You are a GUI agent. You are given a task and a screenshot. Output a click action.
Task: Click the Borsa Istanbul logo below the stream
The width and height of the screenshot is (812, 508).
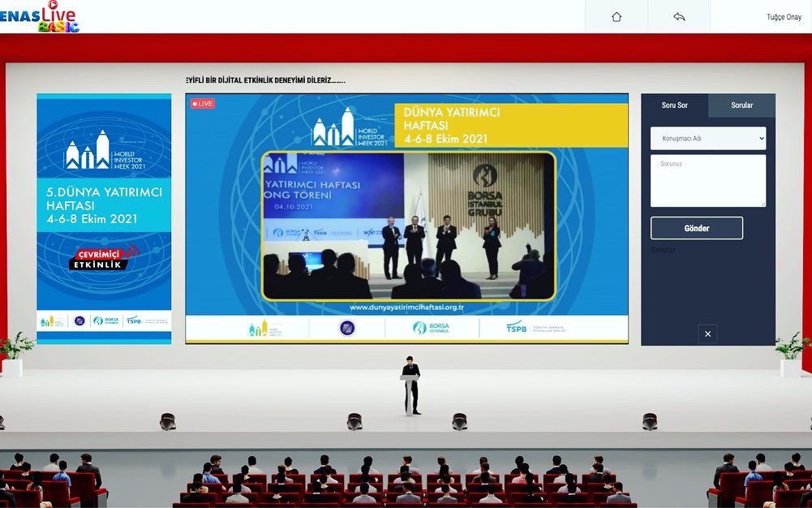(431, 327)
